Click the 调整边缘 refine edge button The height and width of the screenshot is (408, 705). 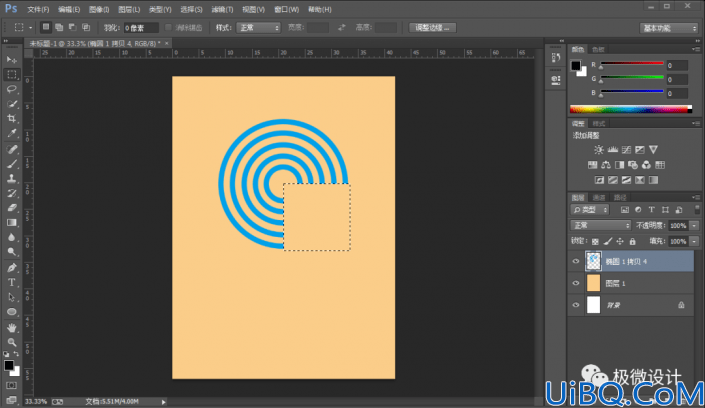coord(432,28)
